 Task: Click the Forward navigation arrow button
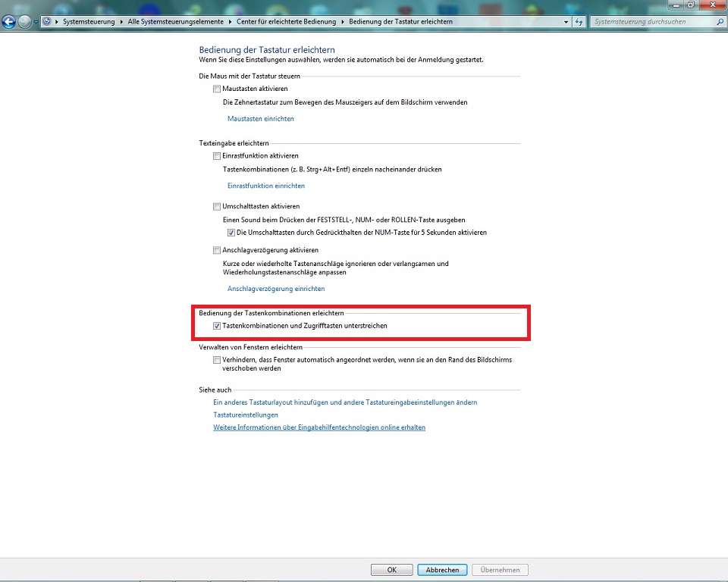pyautogui.click(x=25, y=22)
